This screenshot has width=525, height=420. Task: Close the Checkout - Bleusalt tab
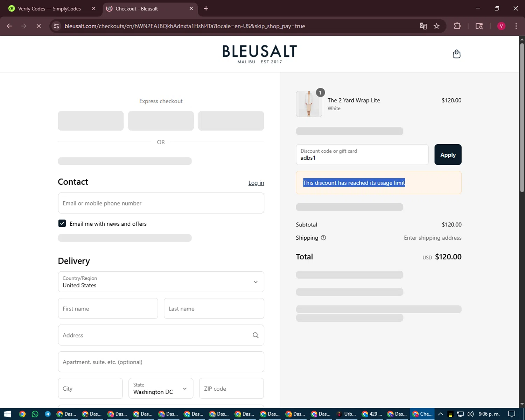[x=191, y=8]
